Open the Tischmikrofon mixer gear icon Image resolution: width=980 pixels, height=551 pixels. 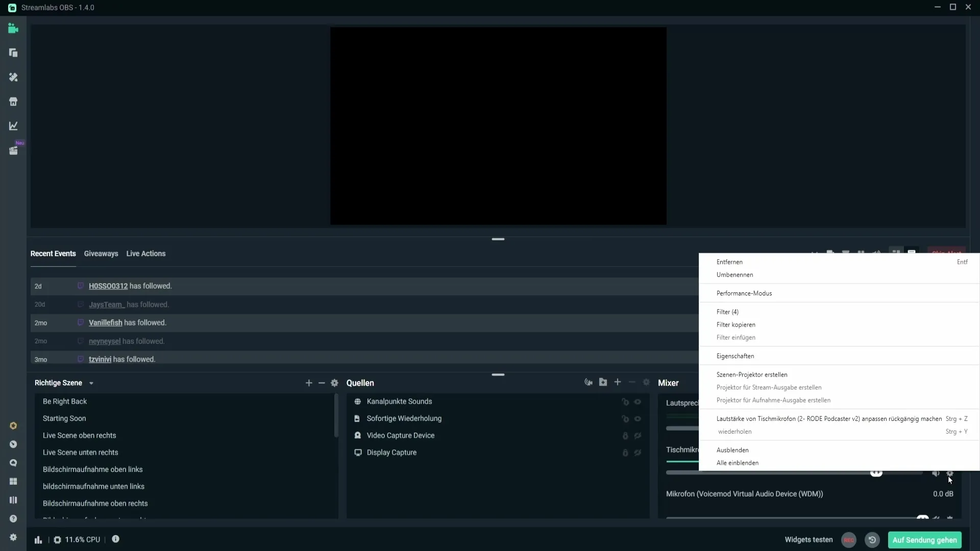(950, 473)
